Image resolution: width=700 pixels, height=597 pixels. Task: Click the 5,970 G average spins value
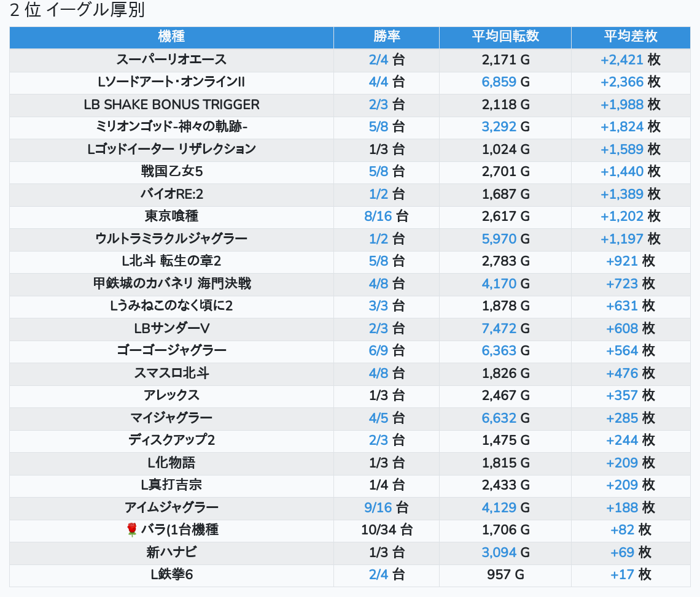[505, 239]
